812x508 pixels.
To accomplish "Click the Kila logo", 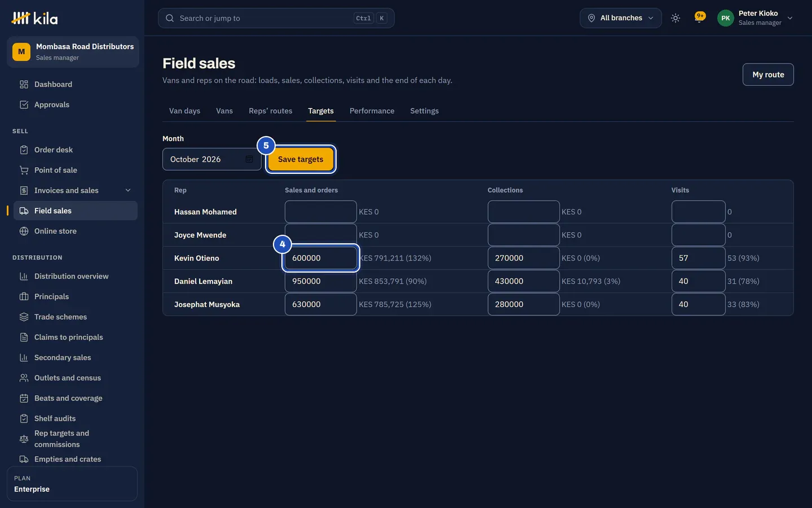I will click(34, 18).
